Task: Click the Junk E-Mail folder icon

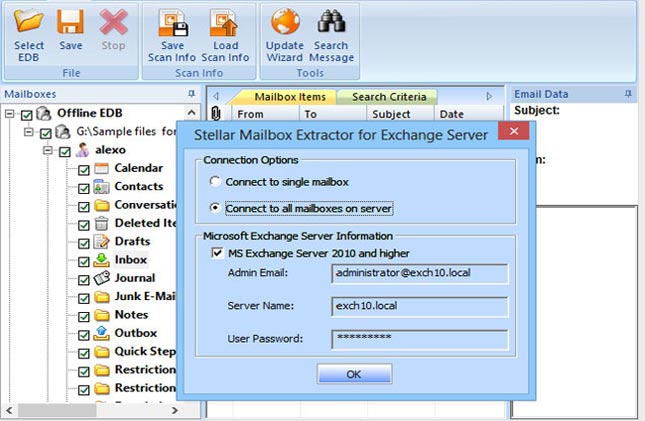Action: [102, 297]
